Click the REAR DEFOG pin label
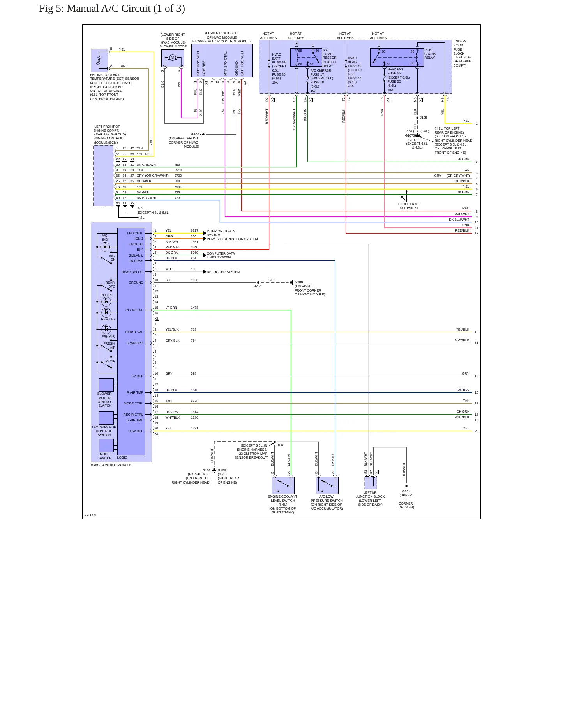The height and width of the screenshot is (728, 563). [132, 272]
